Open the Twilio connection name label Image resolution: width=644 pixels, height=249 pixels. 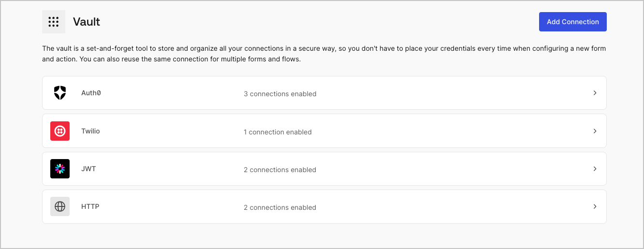pyautogui.click(x=90, y=131)
